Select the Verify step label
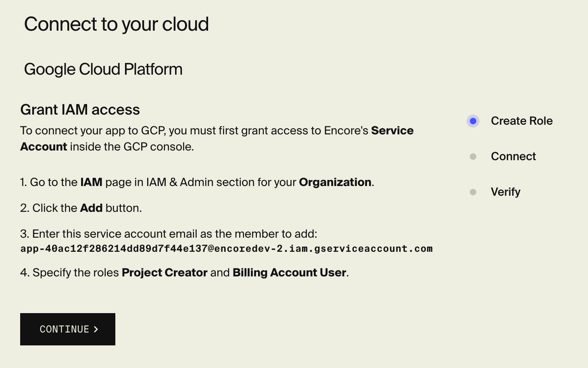588x368 pixels. [505, 192]
